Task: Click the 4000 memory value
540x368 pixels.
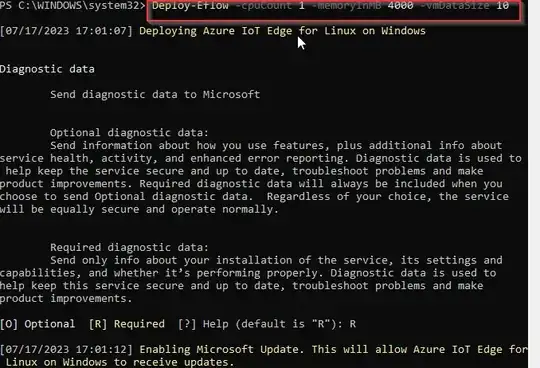Action: click(x=400, y=6)
